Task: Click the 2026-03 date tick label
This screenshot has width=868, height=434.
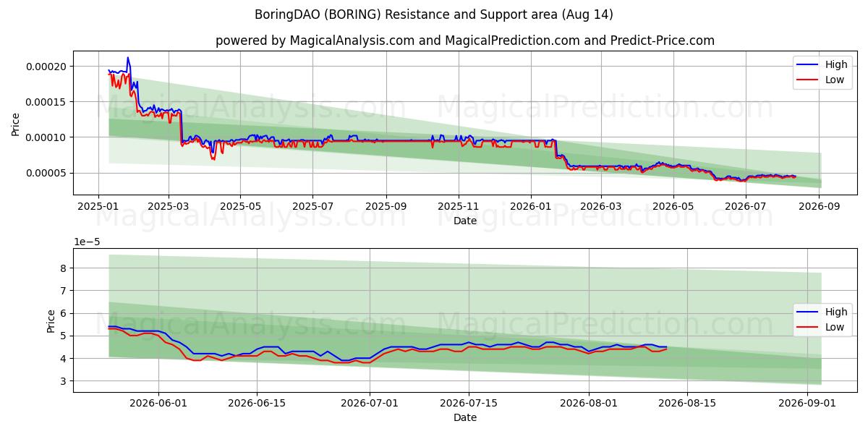Action: [601, 206]
